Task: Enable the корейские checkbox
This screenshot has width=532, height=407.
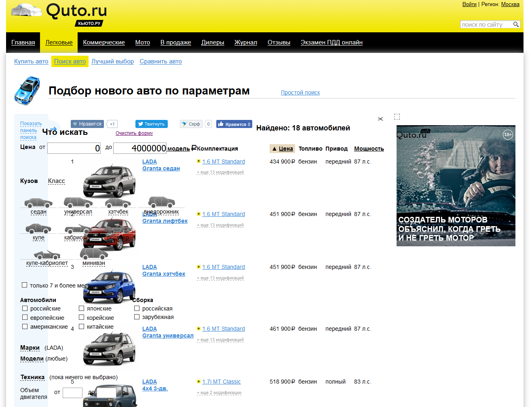Action: [81, 317]
